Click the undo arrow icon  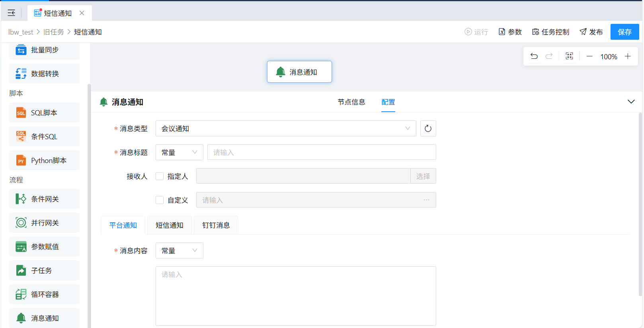coord(534,56)
